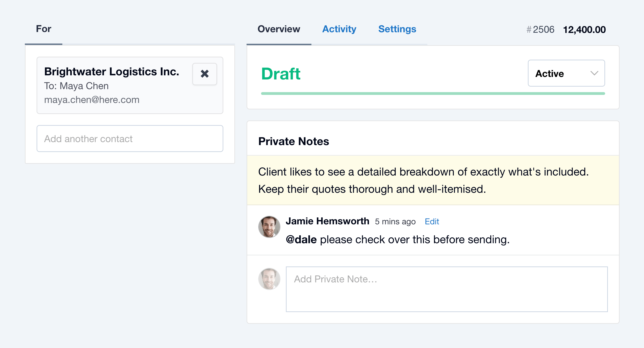Click the total amount 12,400.00
This screenshot has width=644, height=348.
[x=584, y=29]
